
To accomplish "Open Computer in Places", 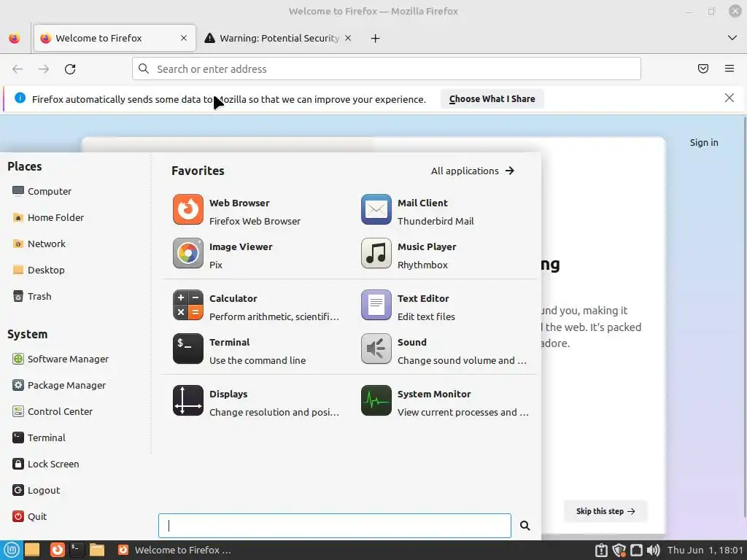I will [42, 191].
